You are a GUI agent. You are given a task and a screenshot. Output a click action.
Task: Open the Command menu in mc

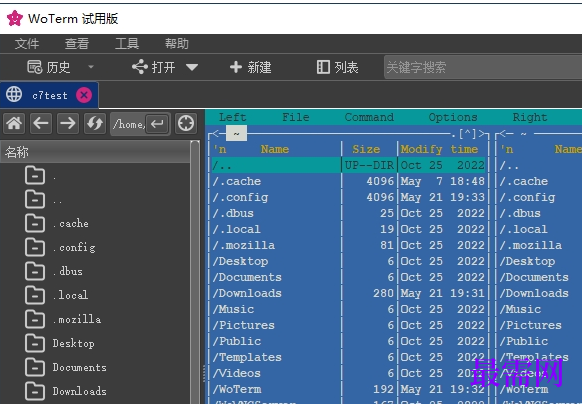pyautogui.click(x=369, y=117)
